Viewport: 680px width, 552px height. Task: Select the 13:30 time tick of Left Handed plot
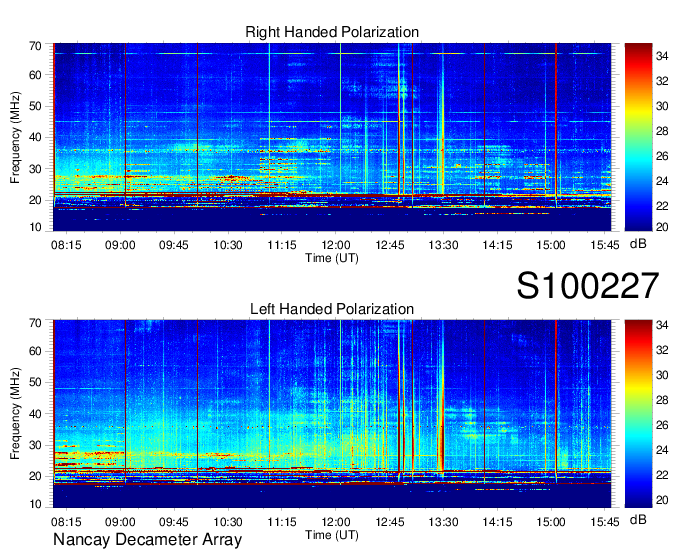[x=443, y=522]
